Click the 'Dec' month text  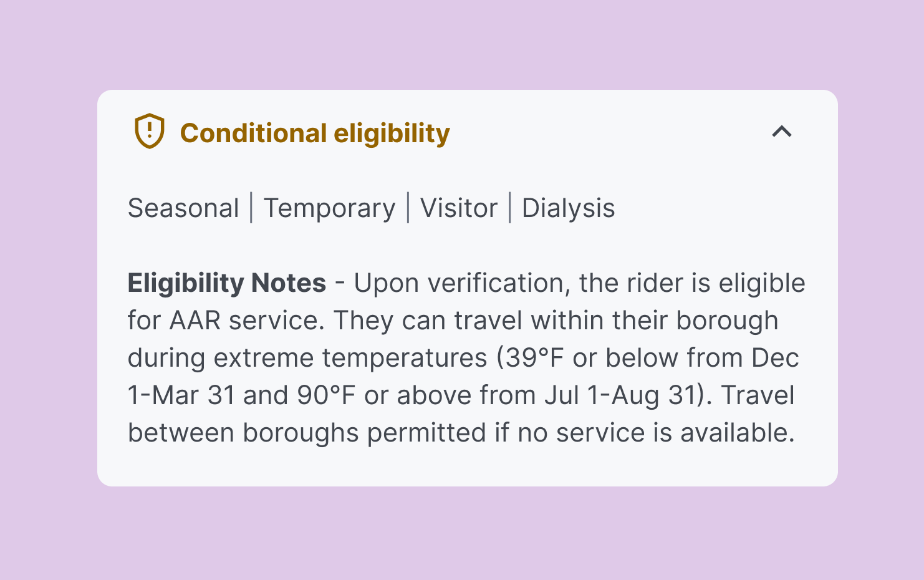click(775, 358)
